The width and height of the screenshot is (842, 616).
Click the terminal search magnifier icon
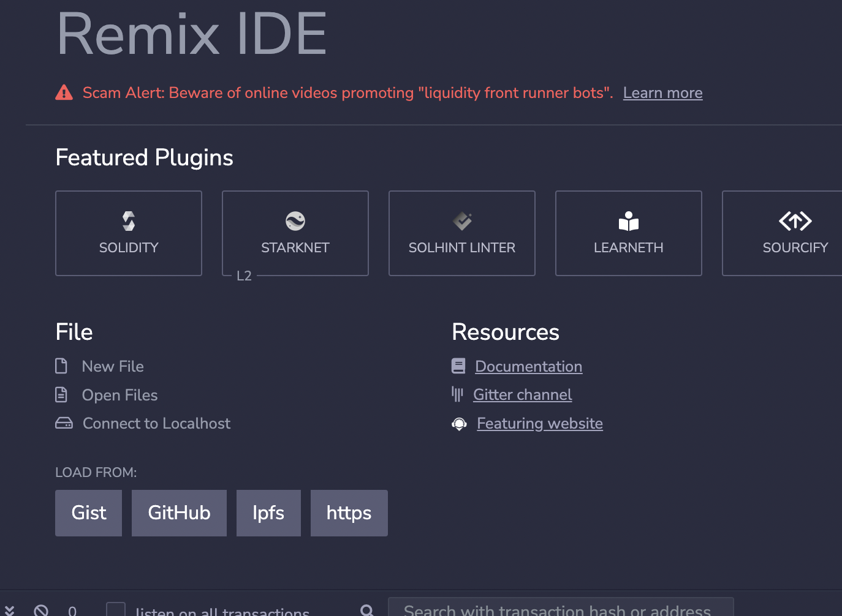pyautogui.click(x=367, y=610)
